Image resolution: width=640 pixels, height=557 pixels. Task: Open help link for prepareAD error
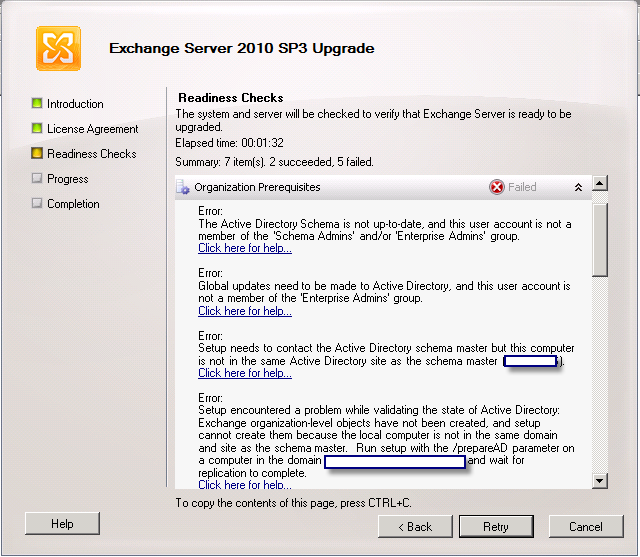pos(245,484)
